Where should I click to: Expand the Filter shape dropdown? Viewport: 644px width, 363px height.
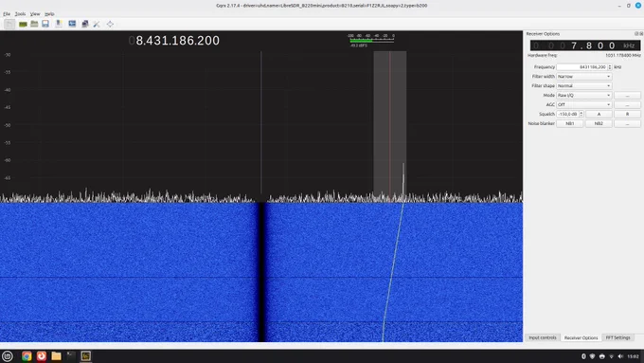click(x=583, y=86)
